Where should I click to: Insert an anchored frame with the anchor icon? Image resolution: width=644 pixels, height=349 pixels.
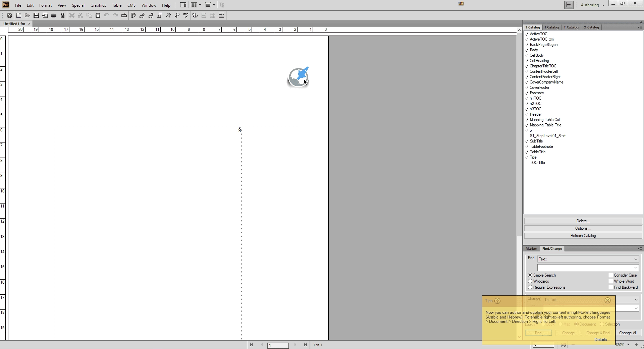(195, 15)
